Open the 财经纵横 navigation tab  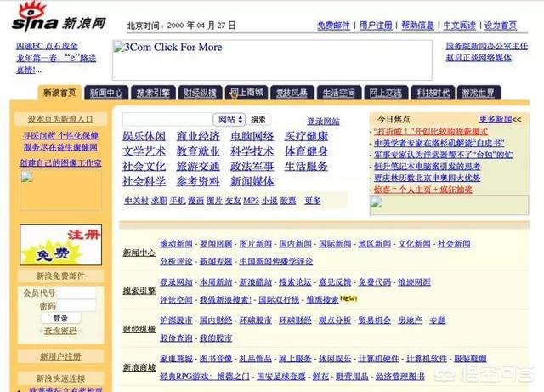(x=200, y=93)
